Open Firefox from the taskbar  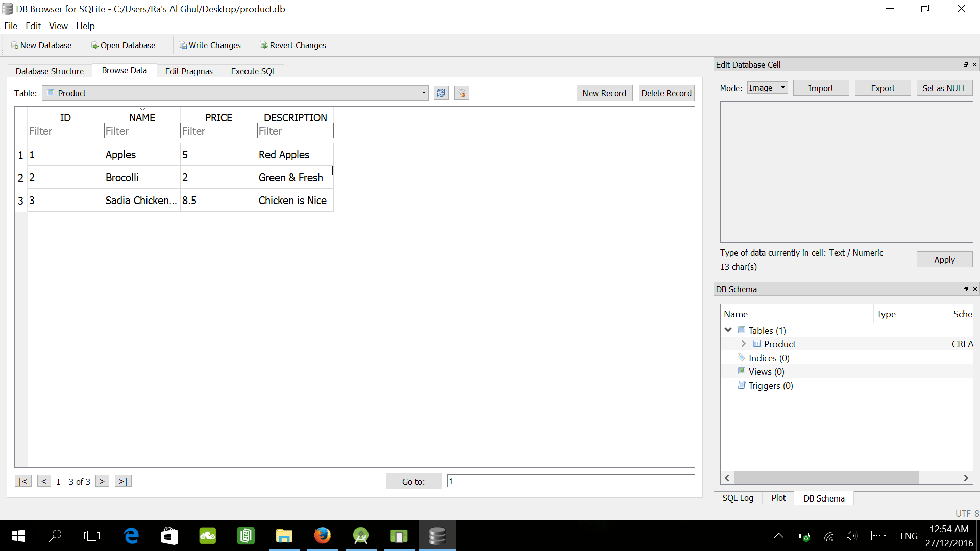(322, 536)
